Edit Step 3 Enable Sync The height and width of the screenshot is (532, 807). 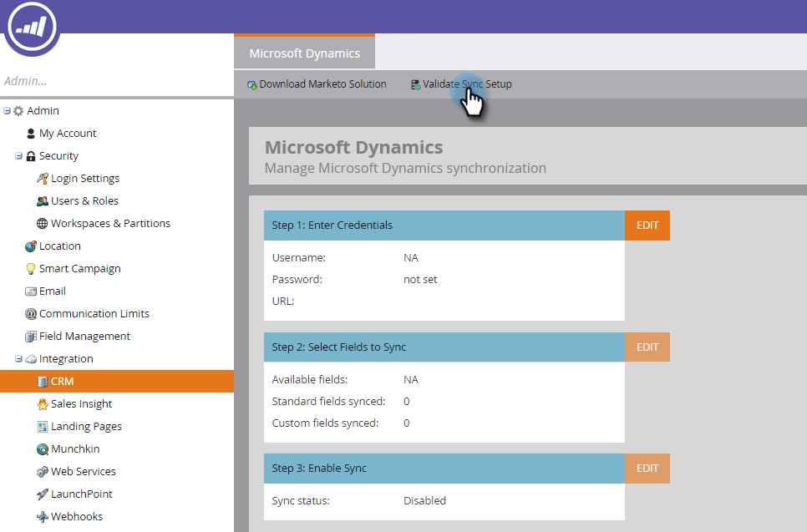pos(647,469)
